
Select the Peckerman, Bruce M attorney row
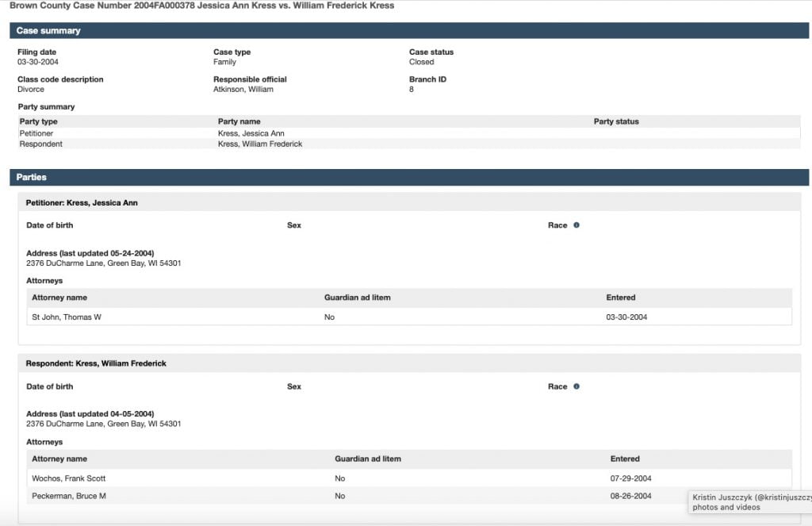[x=69, y=496]
